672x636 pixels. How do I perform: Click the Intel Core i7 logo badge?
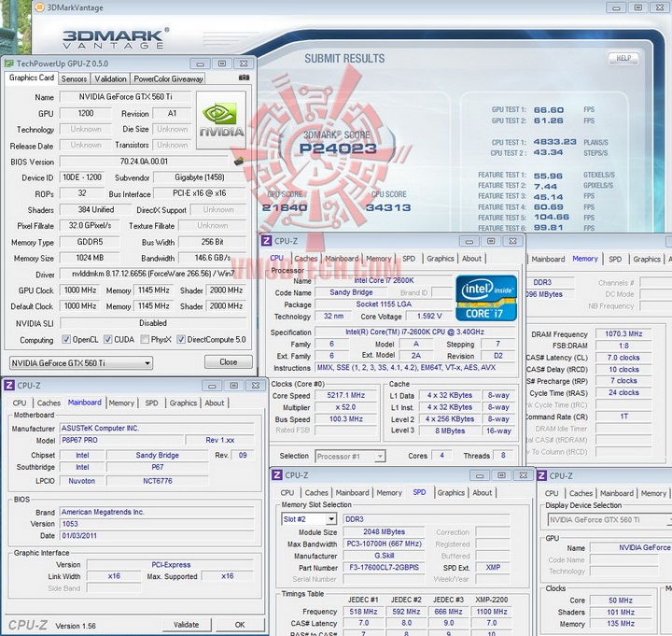pos(485,297)
